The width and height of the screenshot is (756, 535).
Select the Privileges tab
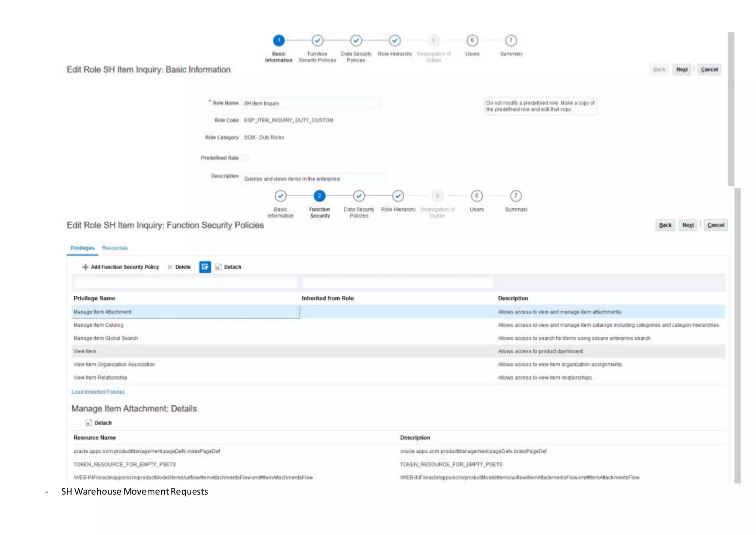click(x=82, y=248)
